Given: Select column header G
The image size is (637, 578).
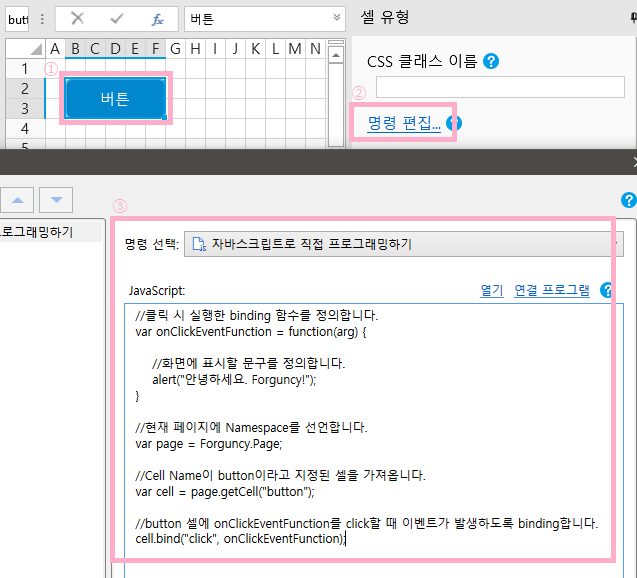Looking at the screenshot, I should 175,49.
